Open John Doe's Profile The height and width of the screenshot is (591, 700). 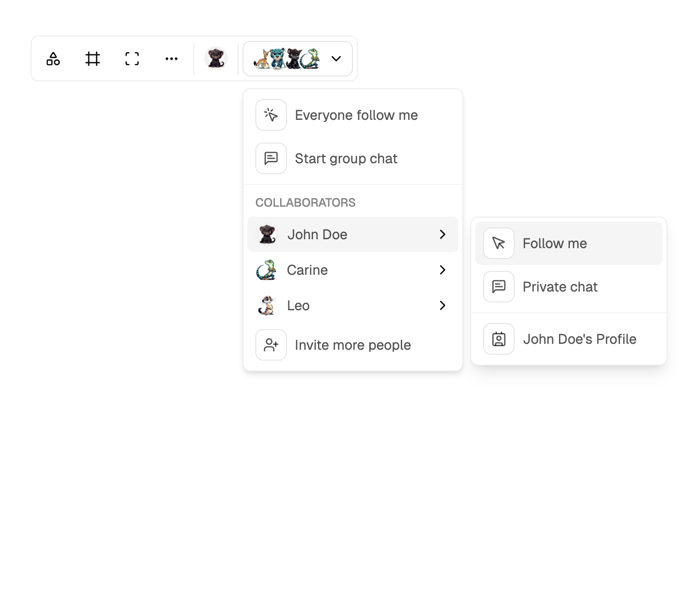click(x=580, y=339)
